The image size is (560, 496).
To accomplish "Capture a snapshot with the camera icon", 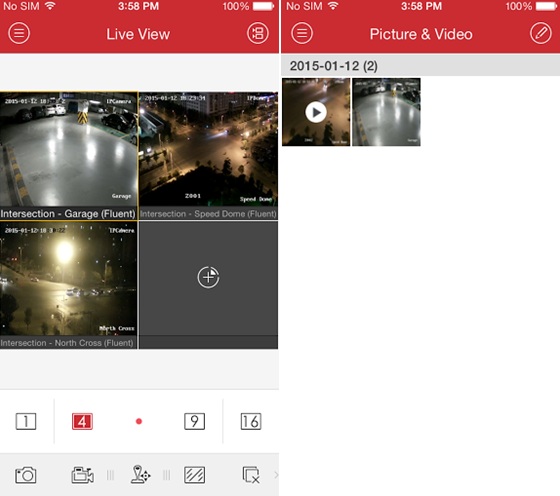I will (x=26, y=475).
